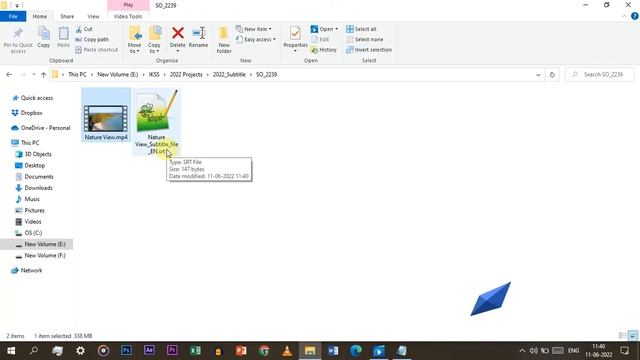
Task: Click the Copy ribbon icon
Action: 44,34
